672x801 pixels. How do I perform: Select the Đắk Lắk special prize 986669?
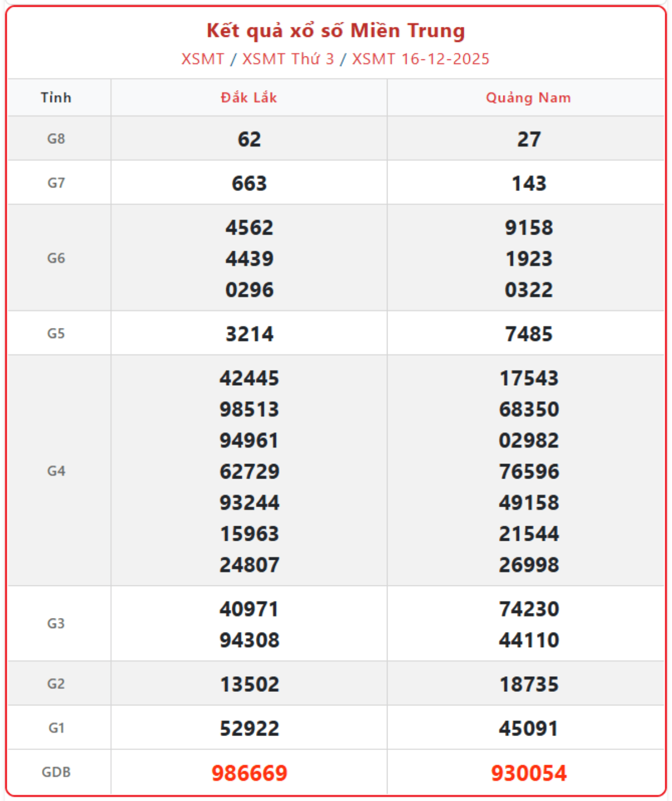click(249, 773)
